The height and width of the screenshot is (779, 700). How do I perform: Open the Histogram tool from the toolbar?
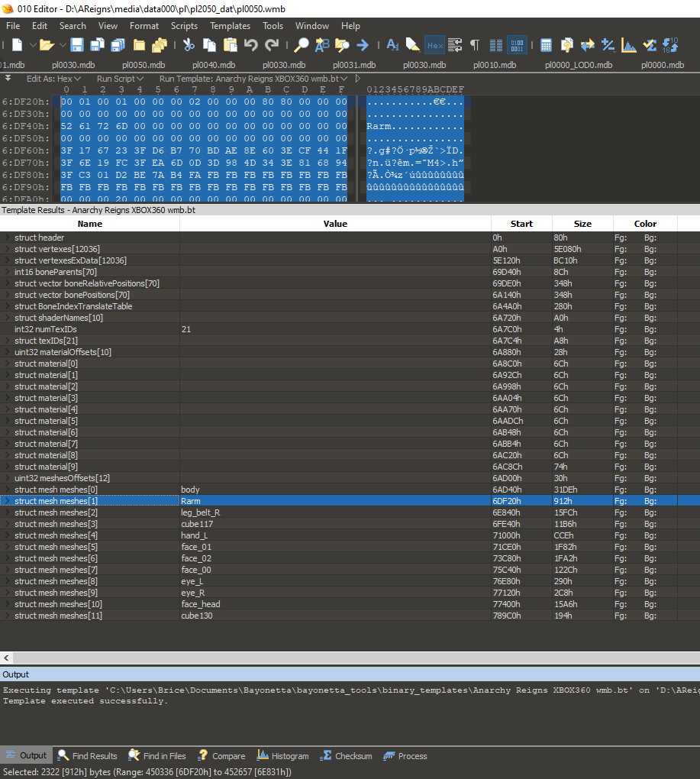[627, 45]
